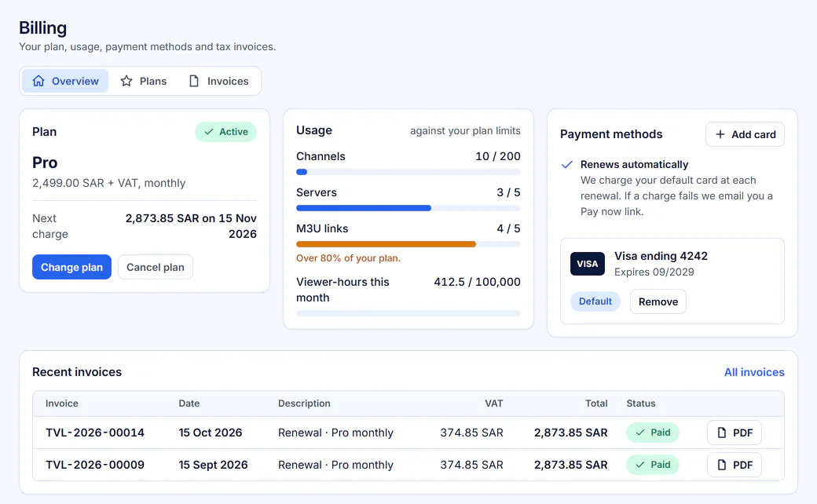
Task: Click the 'M3U links' usage label
Action: 322,228
